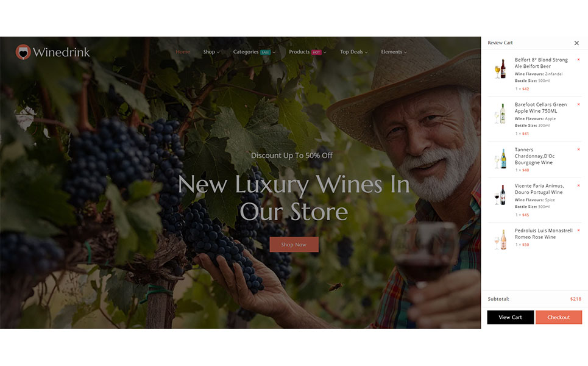Open the Barefoot Cellars bottle thumbnail

(500, 113)
